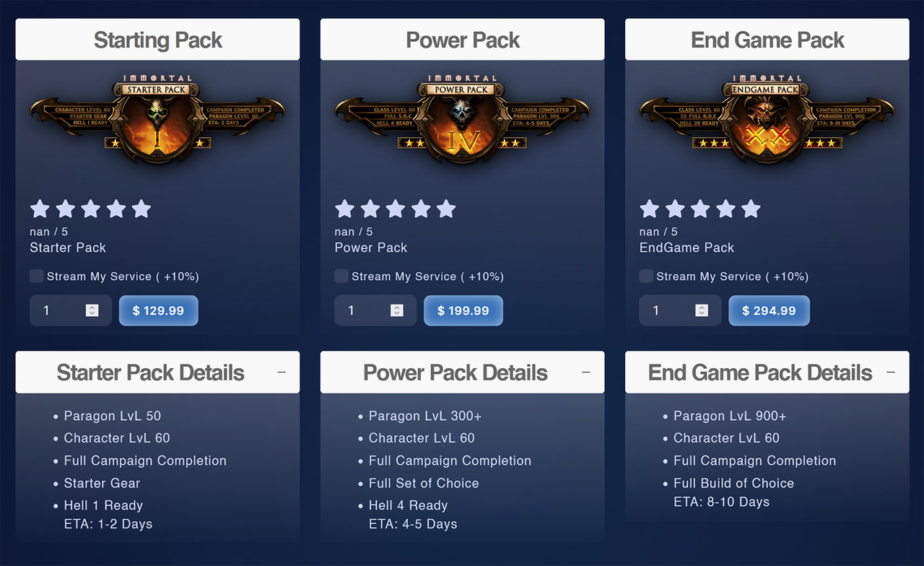Click the Immortal Starter Pack emblem image

click(x=157, y=116)
